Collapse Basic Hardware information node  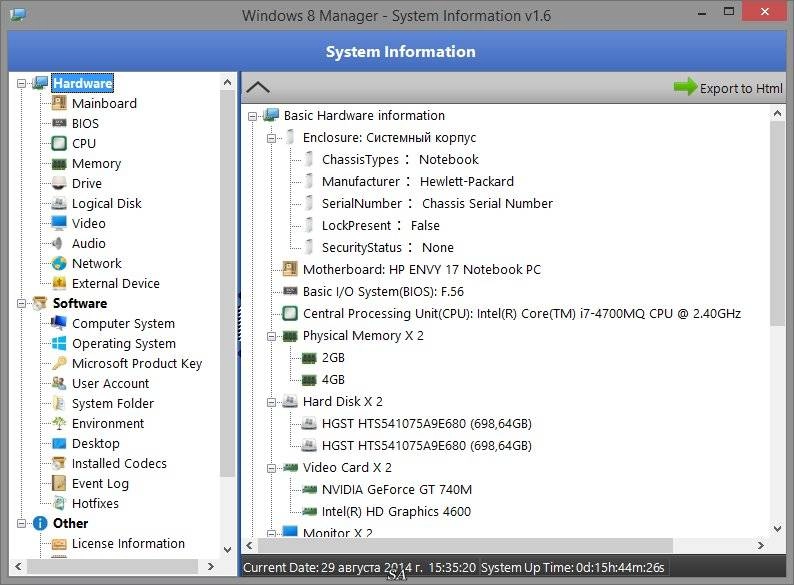click(252, 116)
